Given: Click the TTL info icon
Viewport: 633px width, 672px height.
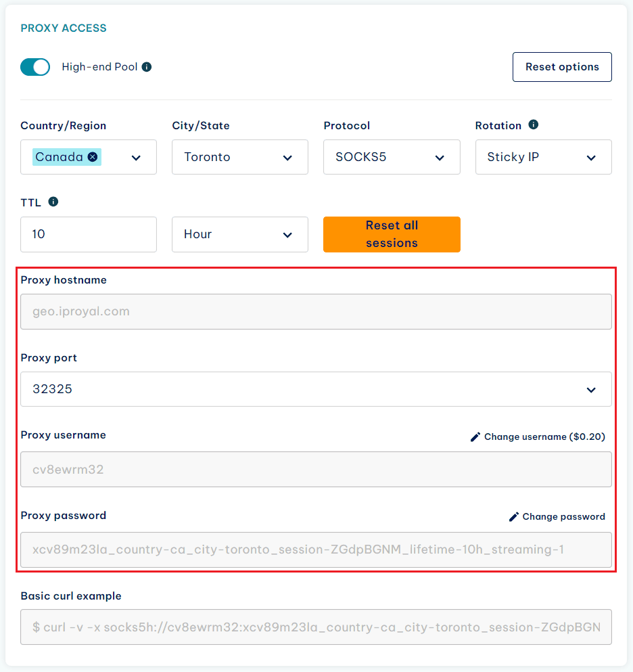Looking at the screenshot, I should pos(53,202).
